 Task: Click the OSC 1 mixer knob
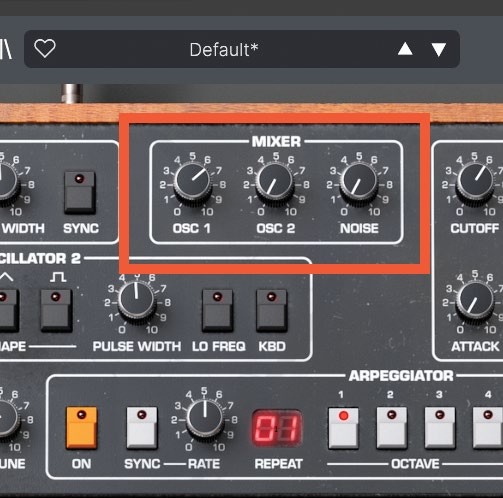tap(193, 184)
